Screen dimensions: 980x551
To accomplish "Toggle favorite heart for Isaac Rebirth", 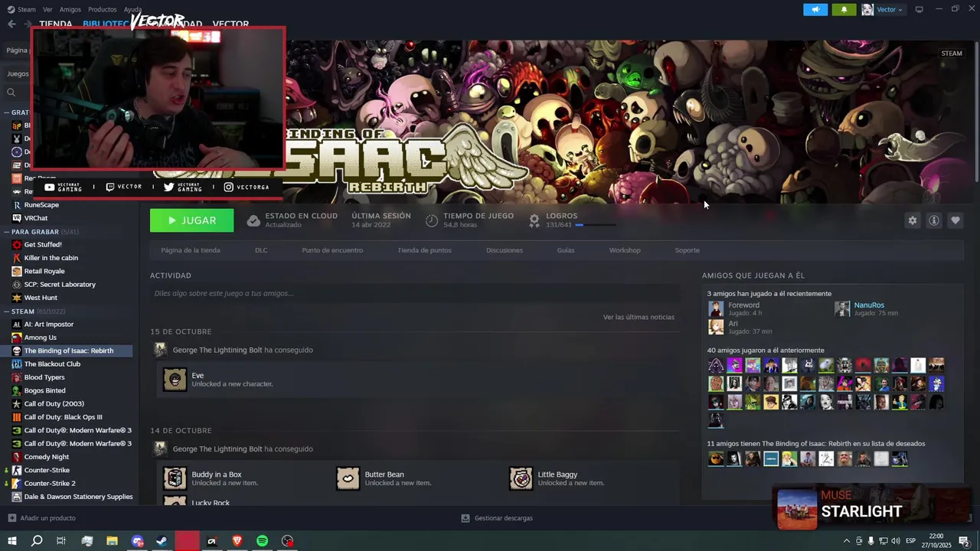I will point(955,220).
